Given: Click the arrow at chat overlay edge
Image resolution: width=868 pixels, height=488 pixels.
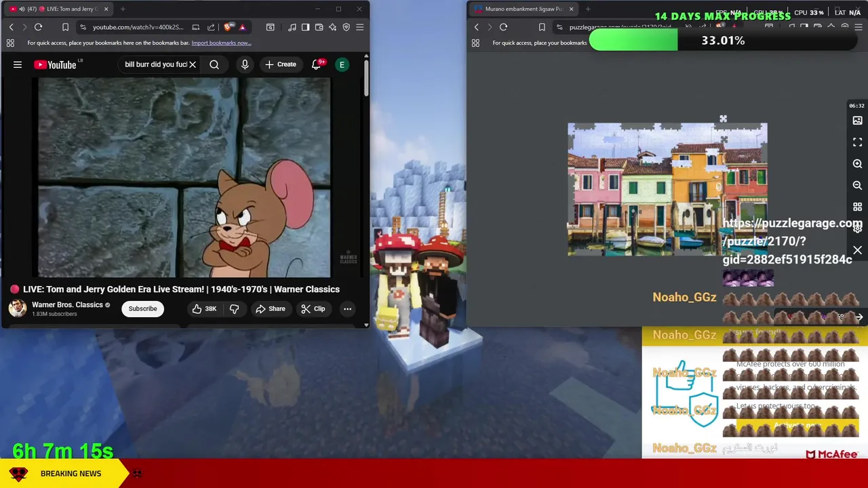Looking at the screenshot, I should click(859, 317).
